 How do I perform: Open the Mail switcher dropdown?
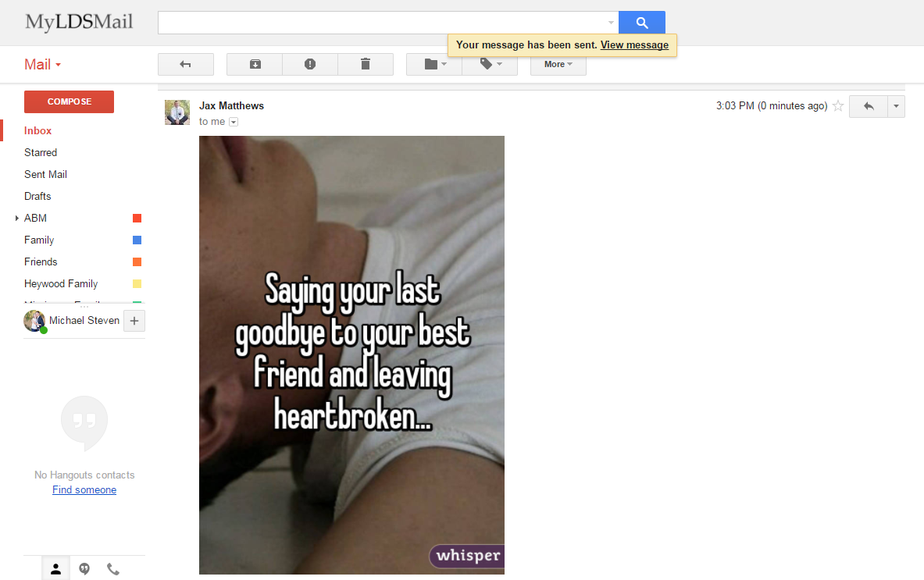pyautogui.click(x=42, y=64)
